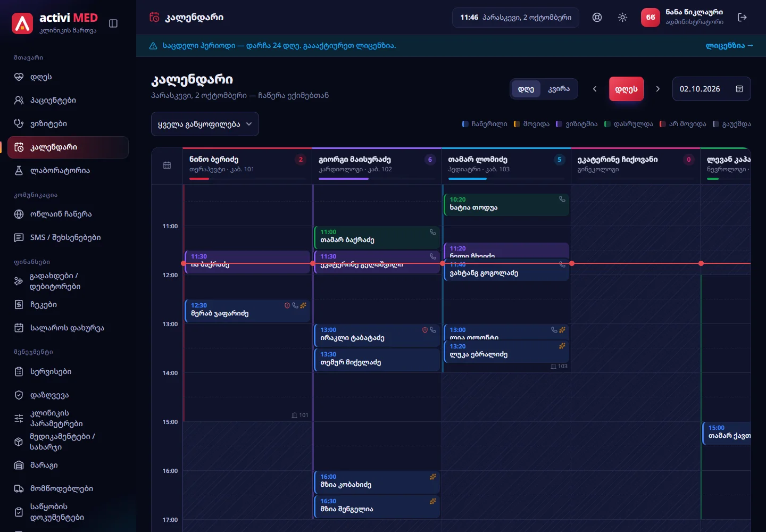
Task: Open the support lifebuoy icon in header
Action: (597, 18)
